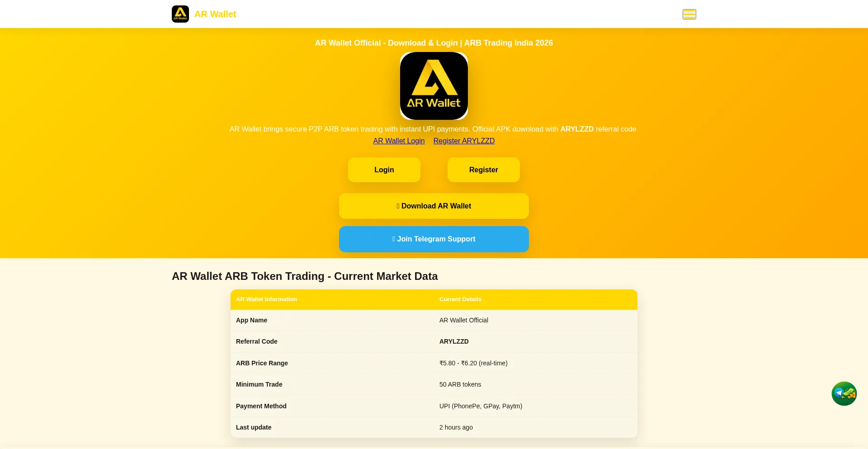Select the ₹5.80 - ₹6.20 price value
This screenshot has width=868, height=449.
click(x=473, y=363)
